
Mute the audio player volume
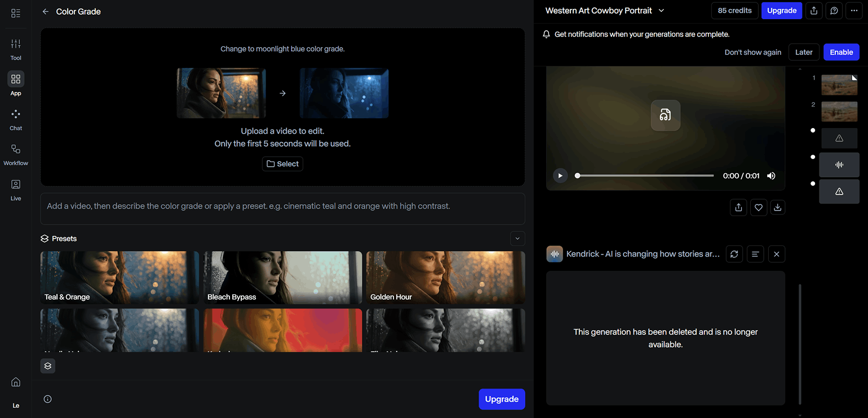pos(771,175)
